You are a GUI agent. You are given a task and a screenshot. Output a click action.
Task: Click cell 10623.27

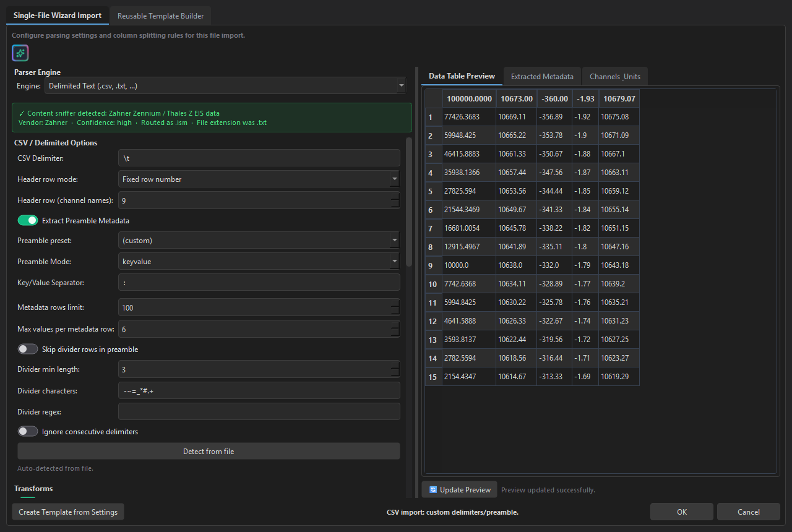click(619, 358)
